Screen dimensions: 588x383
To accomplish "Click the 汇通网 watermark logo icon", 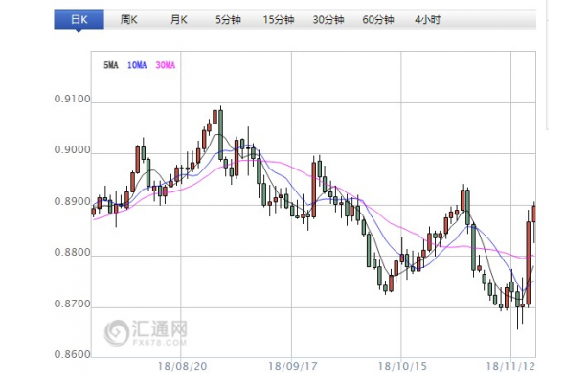I will pos(116,332).
